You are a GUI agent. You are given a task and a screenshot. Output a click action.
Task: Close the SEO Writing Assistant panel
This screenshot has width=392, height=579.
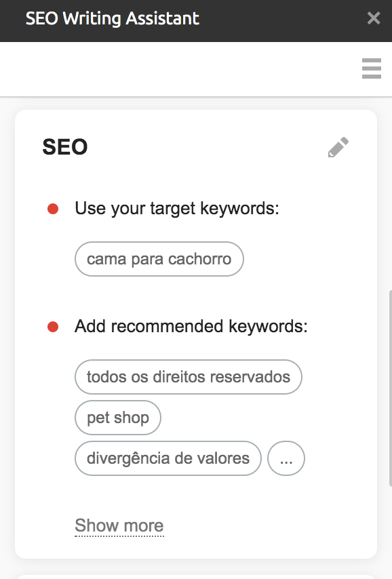pyautogui.click(x=374, y=18)
